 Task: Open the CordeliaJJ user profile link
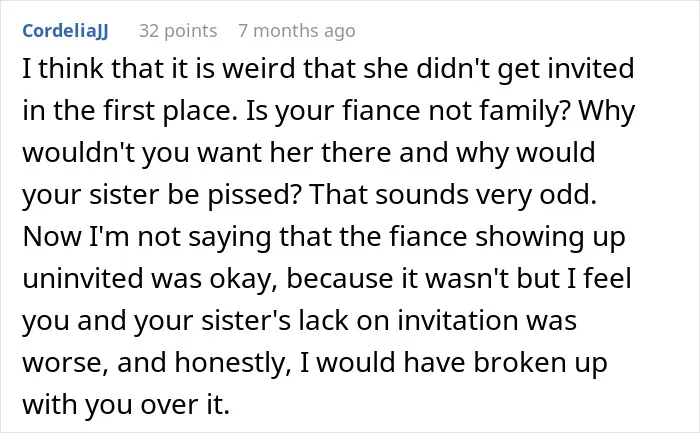65,31
